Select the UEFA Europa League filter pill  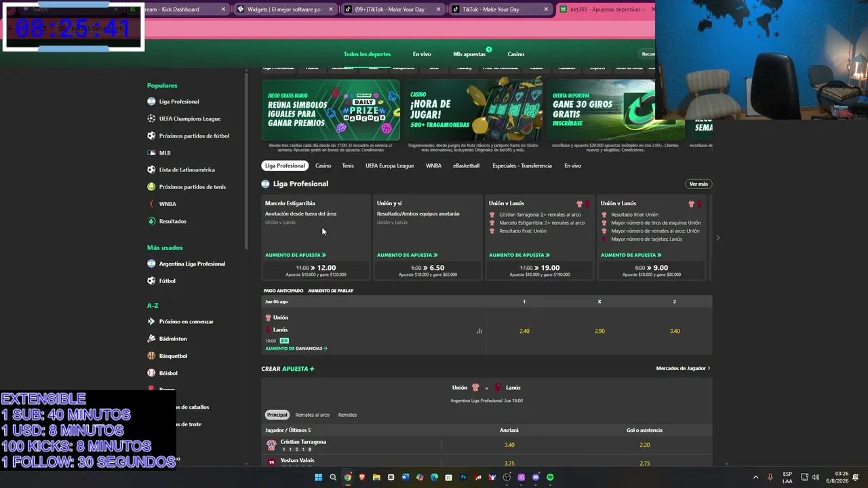(389, 166)
